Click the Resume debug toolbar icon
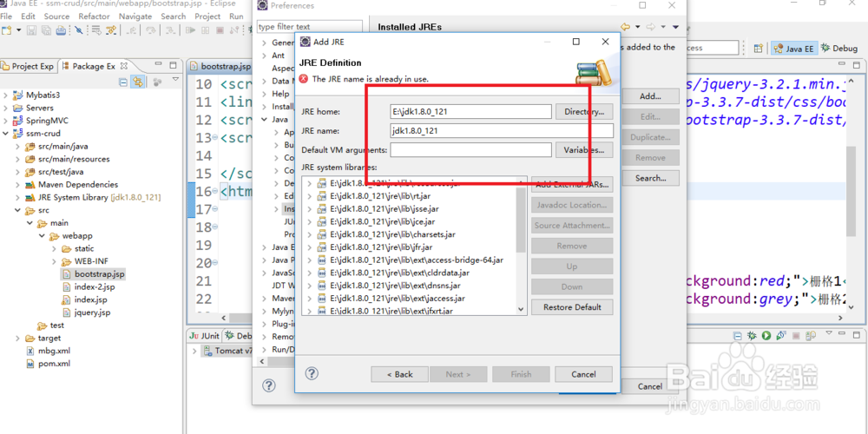This screenshot has height=434, width=868. tap(191, 30)
